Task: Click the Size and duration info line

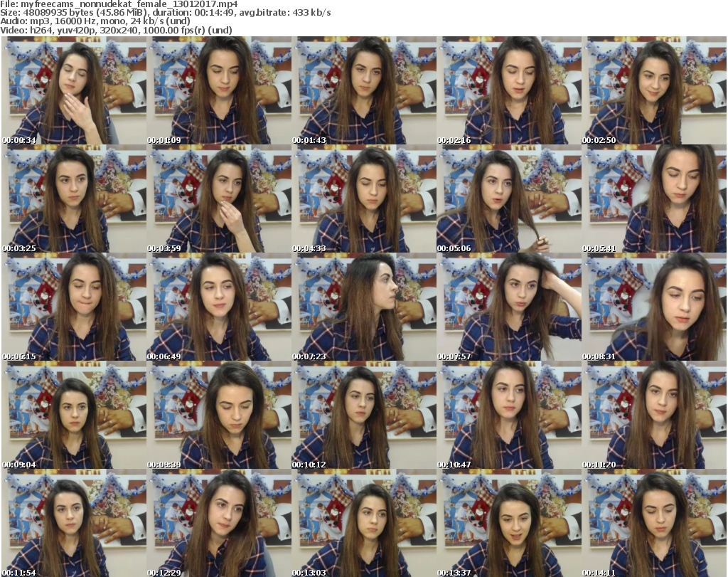Action: [165, 13]
